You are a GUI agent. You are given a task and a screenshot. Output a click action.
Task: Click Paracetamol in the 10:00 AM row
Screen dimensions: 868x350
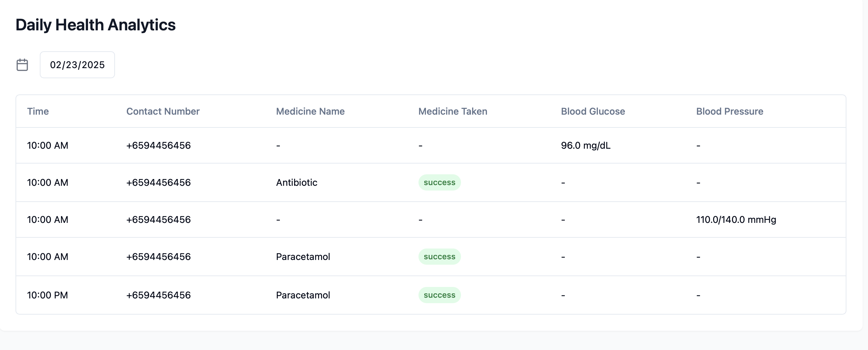pos(302,257)
